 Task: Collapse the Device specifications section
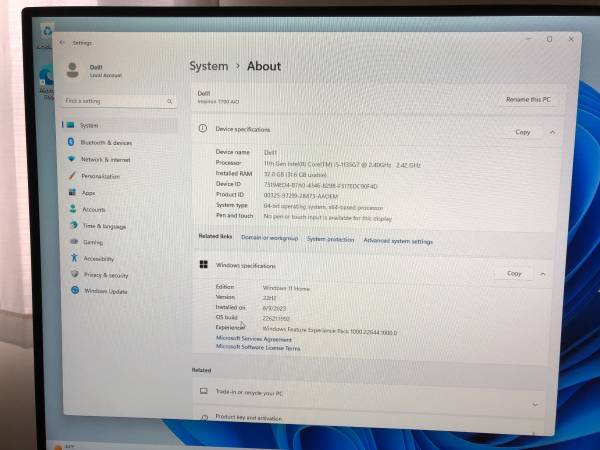click(x=551, y=132)
